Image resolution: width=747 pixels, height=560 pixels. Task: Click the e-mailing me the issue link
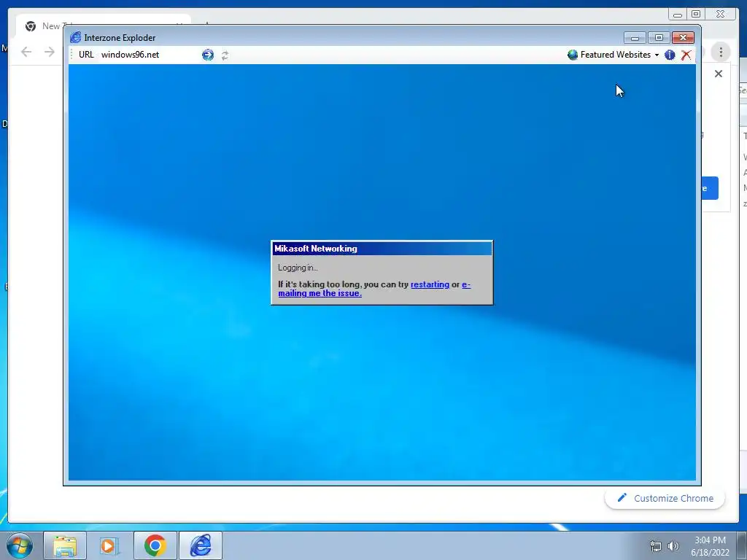tap(374, 289)
